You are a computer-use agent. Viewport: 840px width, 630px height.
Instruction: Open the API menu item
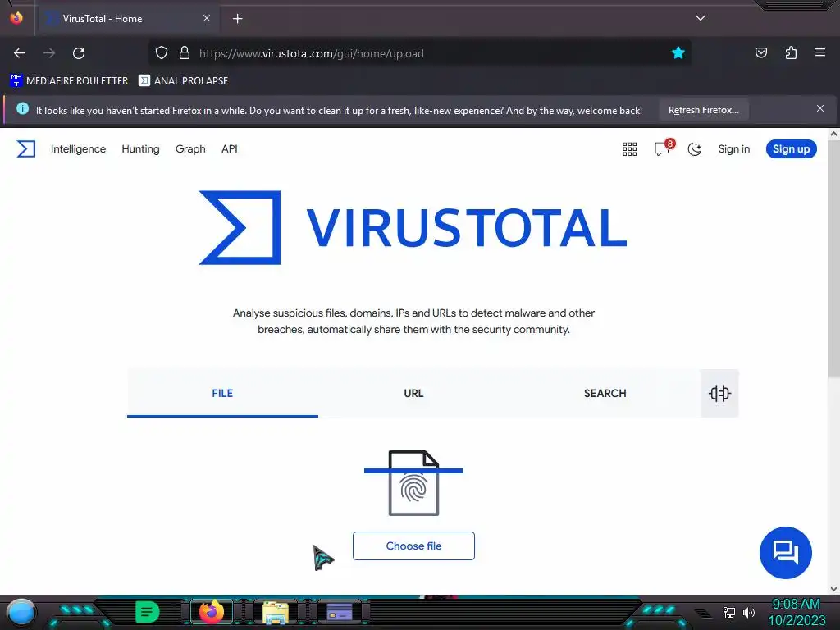point(230,149)
